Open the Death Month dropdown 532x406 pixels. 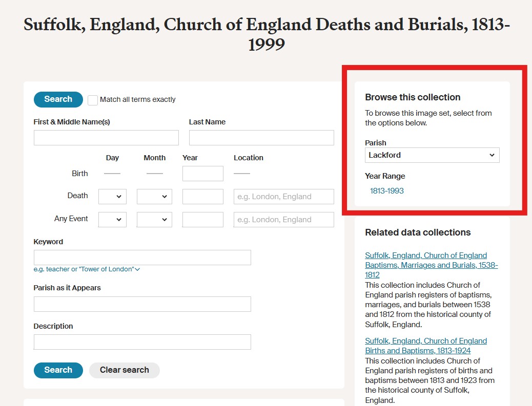click(x=154, y=197)
